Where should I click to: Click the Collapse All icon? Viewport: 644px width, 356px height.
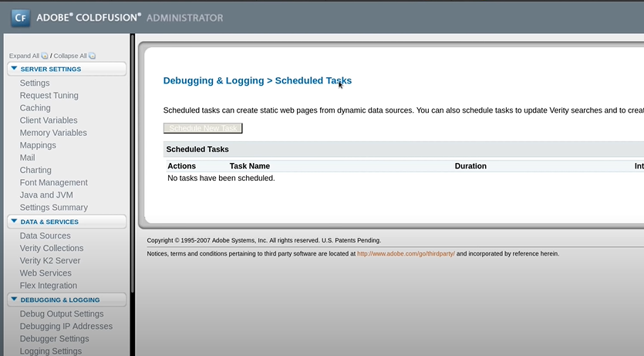pyautogui.click(x=92, y=56)
